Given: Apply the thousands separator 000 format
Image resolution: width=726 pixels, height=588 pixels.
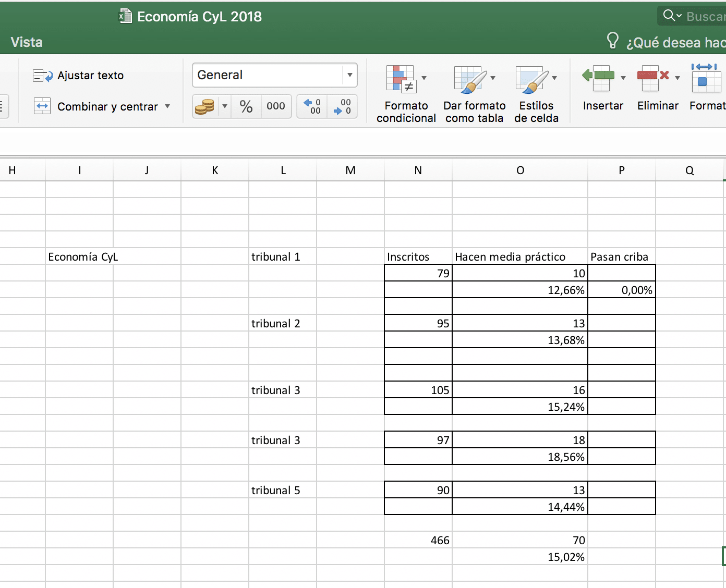Looking at the screenshot, I should (x=276, y=106).
